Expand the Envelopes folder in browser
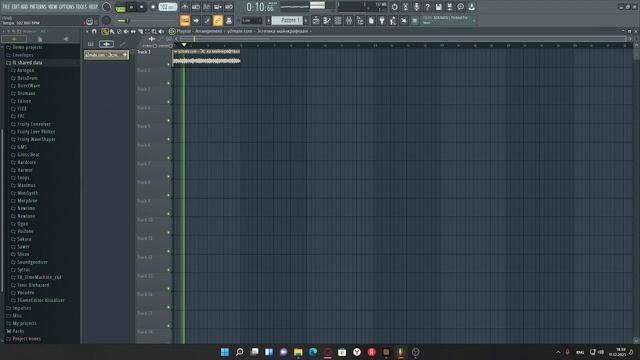 click(23, 55)
